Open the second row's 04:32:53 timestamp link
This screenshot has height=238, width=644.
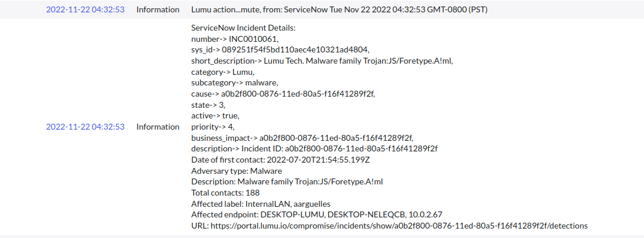pyautogui.click(x=85, y=127)
